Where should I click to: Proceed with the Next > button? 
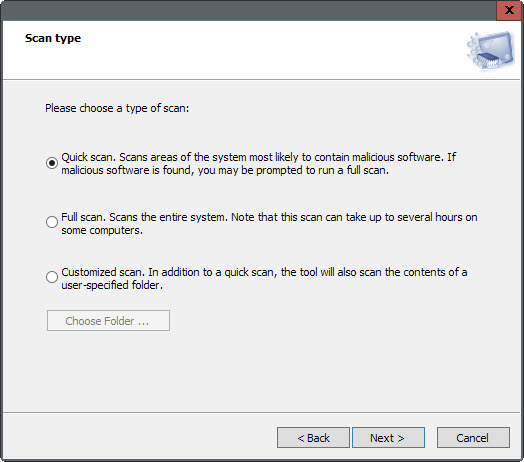(x=388, y=438)
